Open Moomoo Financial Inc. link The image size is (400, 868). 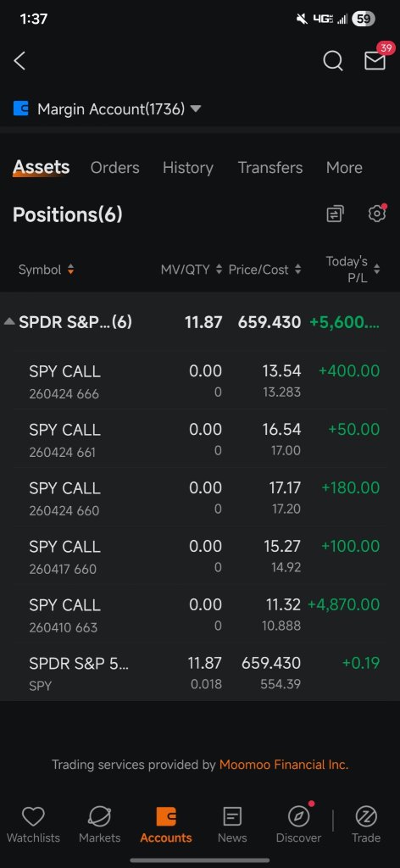point(284,765)
